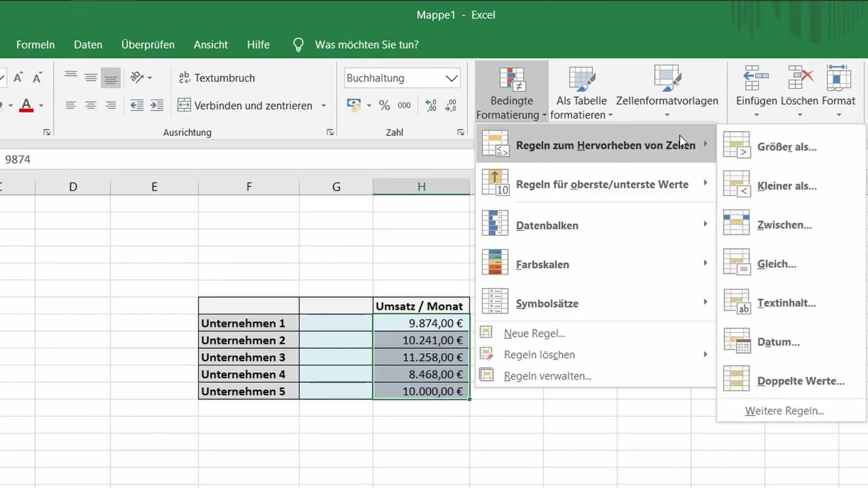The image size is (868, 488).
Task: Apply percent style
Action: click(384, 106)
